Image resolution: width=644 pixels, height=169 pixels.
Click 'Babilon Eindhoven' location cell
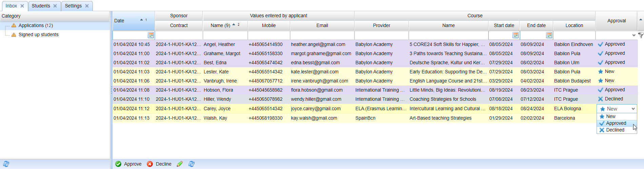[x=573, y=44]
